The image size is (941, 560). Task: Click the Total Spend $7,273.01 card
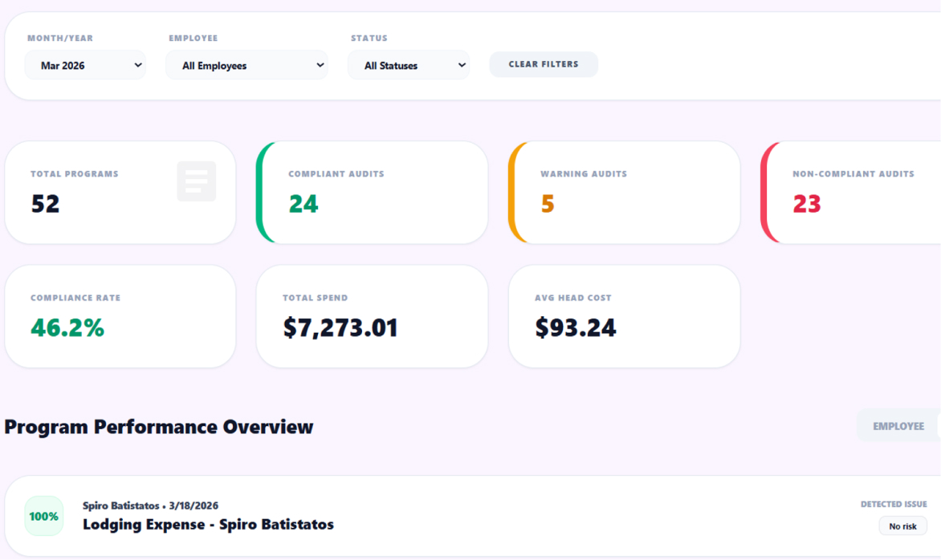[372, 316]
